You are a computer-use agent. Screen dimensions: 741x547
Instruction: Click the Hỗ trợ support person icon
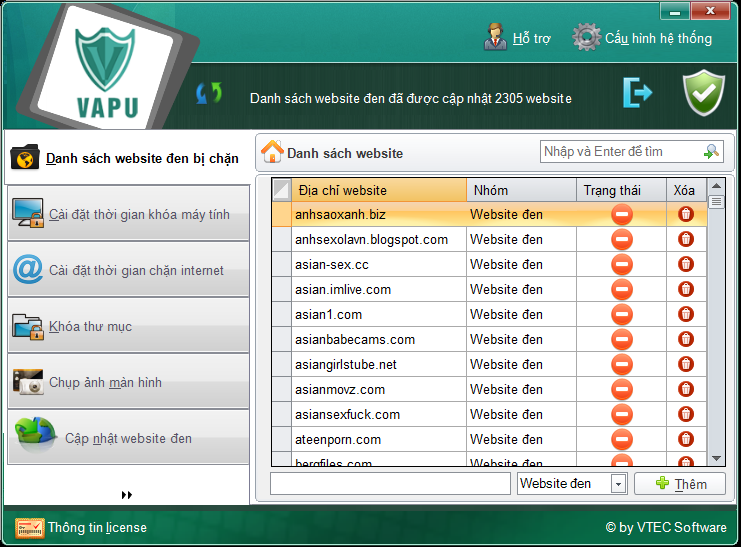point(495,38)
